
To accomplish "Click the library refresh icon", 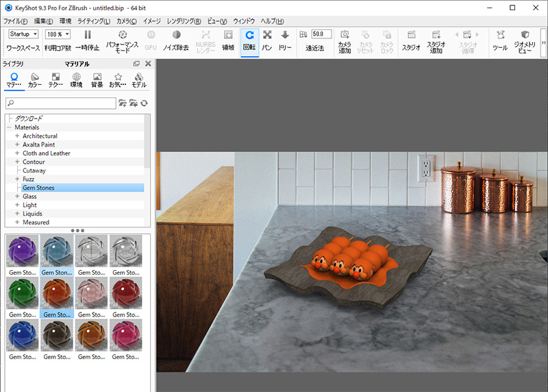I will tap(144, 103).
